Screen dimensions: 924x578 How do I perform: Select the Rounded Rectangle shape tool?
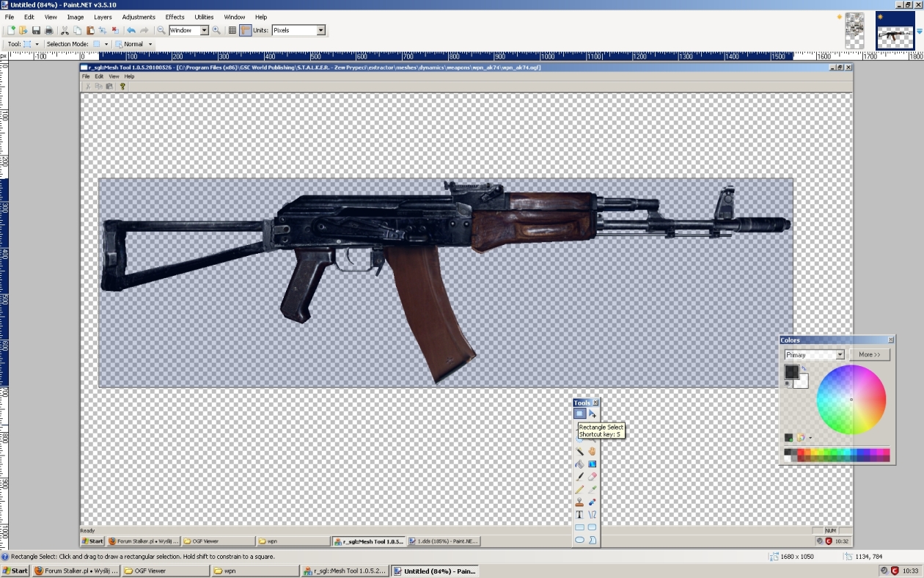(x=592, y=527)
